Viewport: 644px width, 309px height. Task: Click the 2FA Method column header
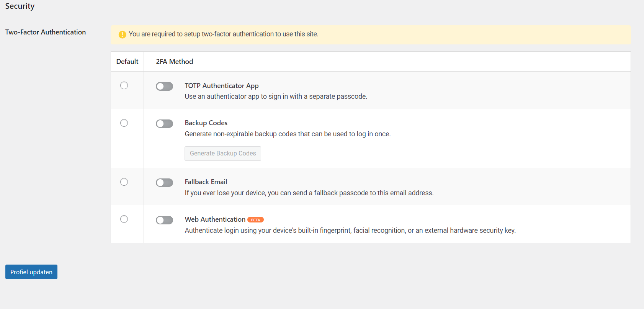coord(174,62)
